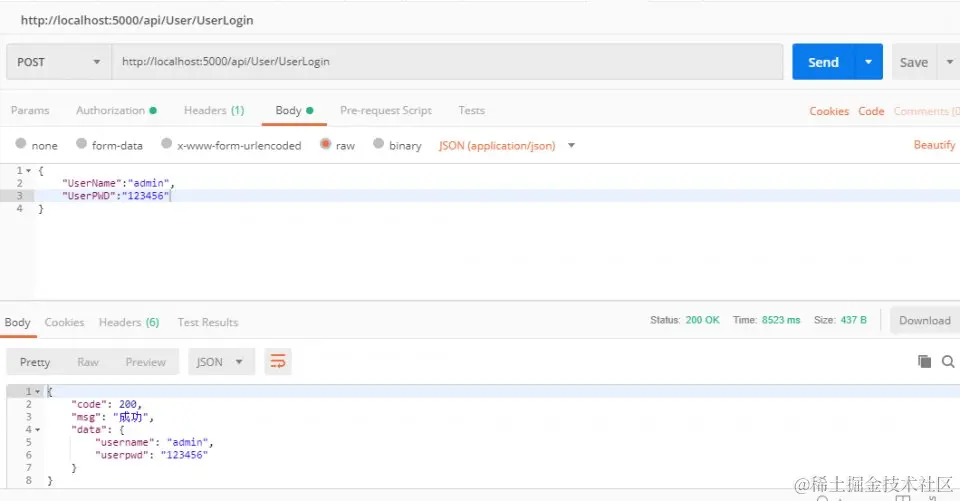Open the JSON (application/json) content type dropdown
Image resolution: width=960 pixels, height=501 pixels.
pyautogui.click(x=507, y=146)
